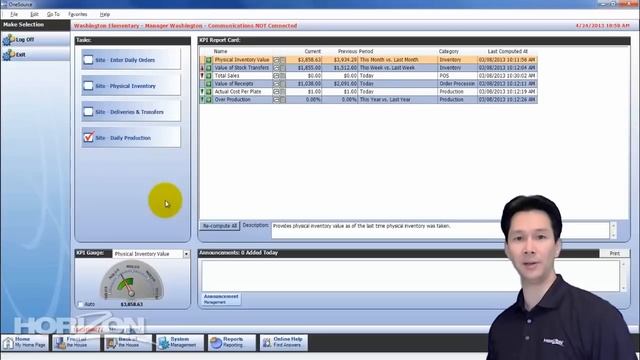
Task: Click the Description box scrollbar
Action: (613, 230)
